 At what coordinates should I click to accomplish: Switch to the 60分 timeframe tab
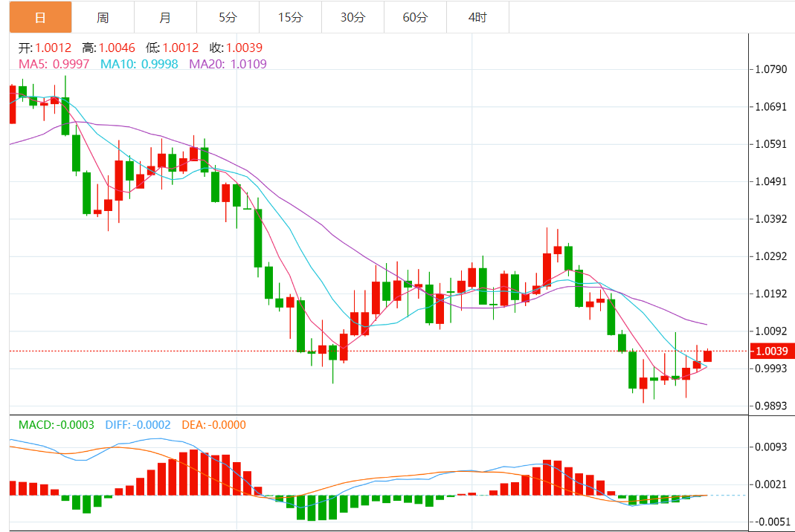coord(415,17)
